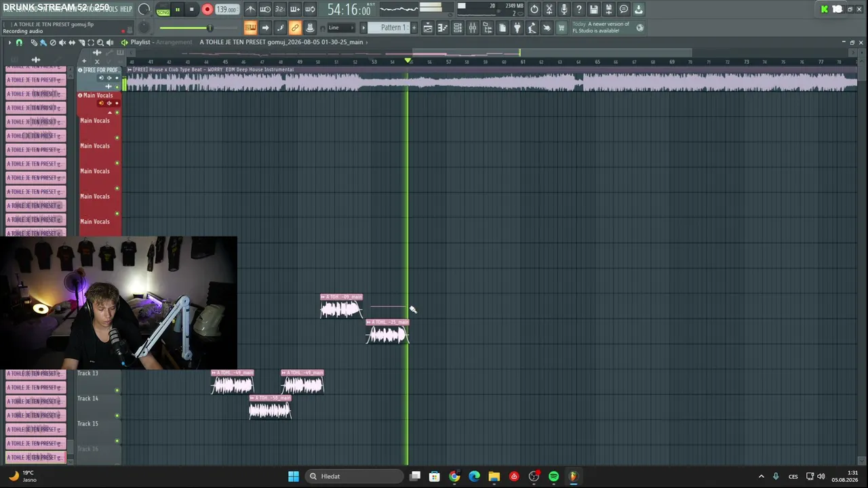
Task: Click the audio clip on Track 14
Action: tap(270, 407)
